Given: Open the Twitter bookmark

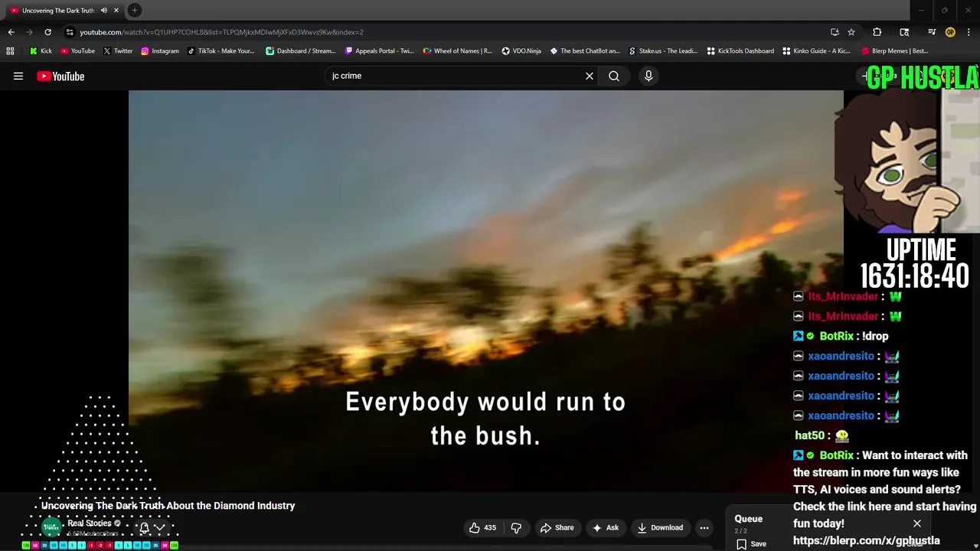Looking at the screenshot, I should tap(117, 51).
